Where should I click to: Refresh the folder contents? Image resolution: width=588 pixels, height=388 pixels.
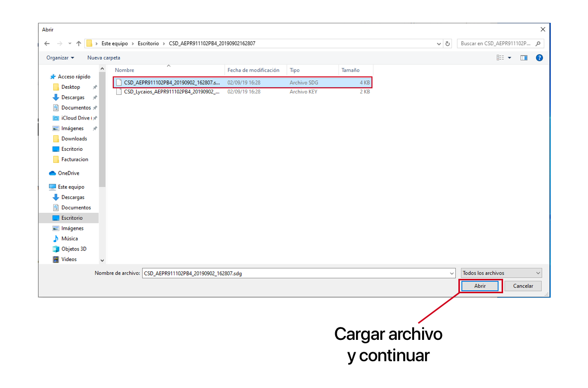click(447, 44)
